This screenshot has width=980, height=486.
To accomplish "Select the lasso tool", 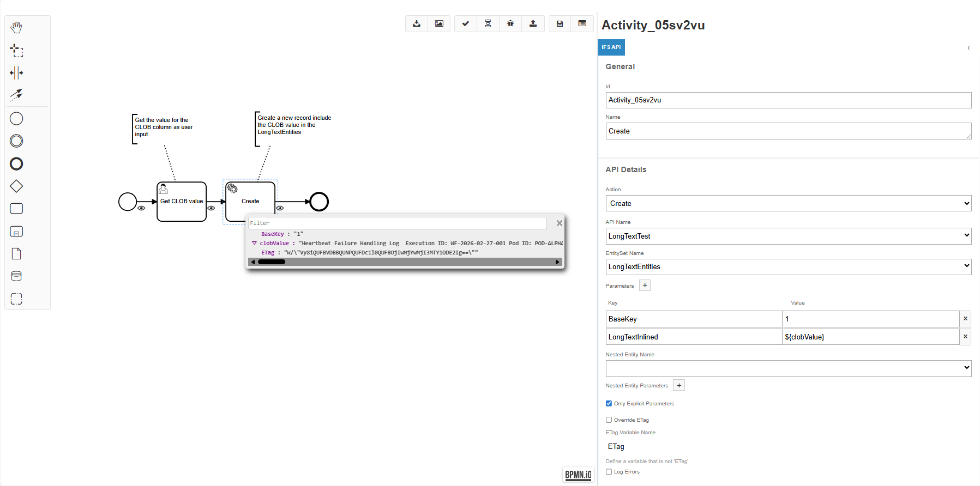I will [16, 50].
